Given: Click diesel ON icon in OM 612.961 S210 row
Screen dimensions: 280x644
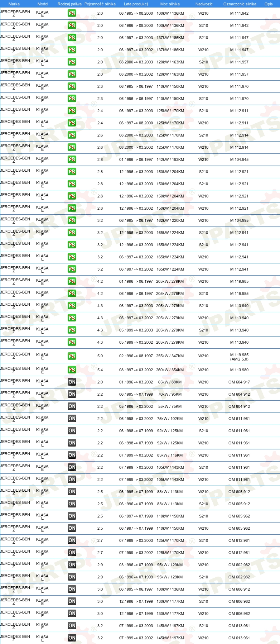Looking at the screenshot, I should (72, 541).
